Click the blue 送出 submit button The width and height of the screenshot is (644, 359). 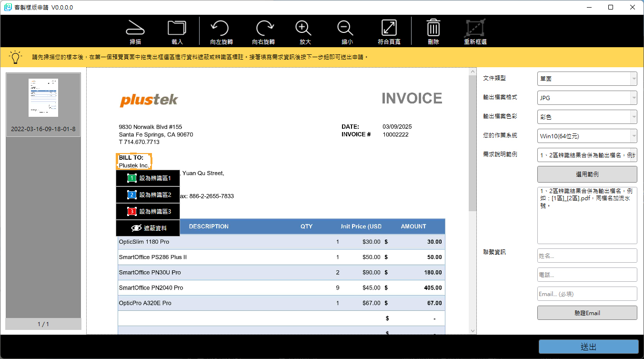point(589,347)
